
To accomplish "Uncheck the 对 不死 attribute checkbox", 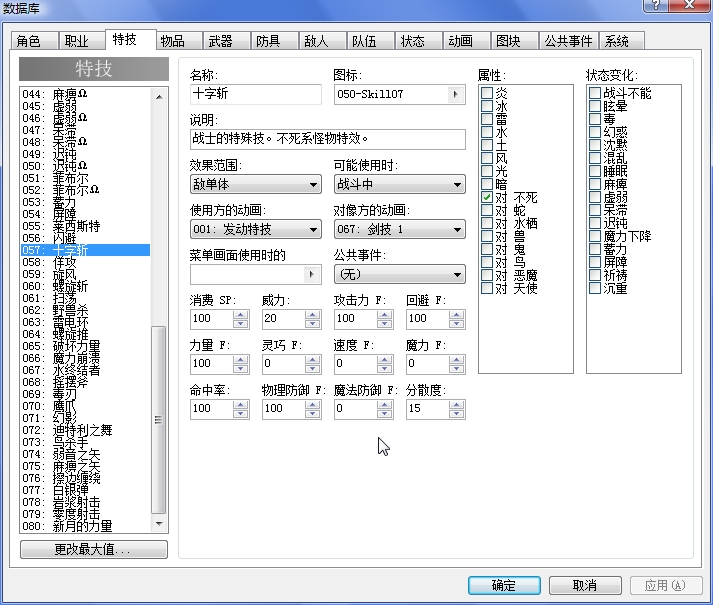I will pyautogui.click(x=487, y=197).
